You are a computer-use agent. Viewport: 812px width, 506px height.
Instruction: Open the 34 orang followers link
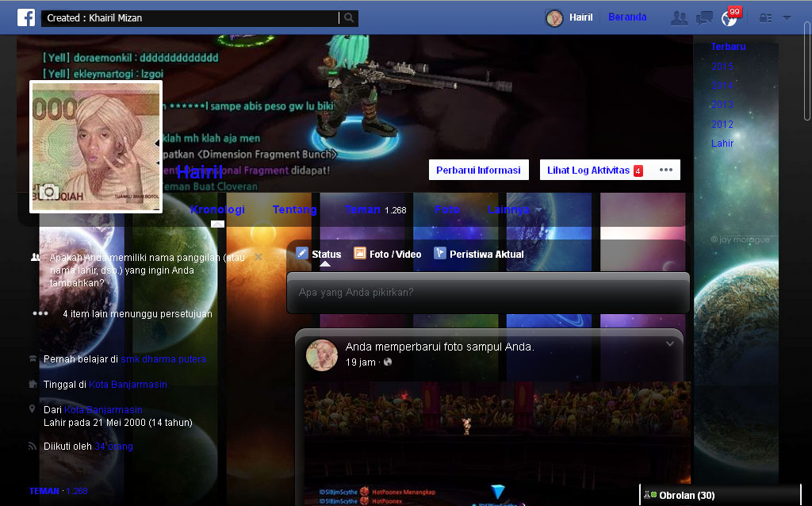click(113, 446)
